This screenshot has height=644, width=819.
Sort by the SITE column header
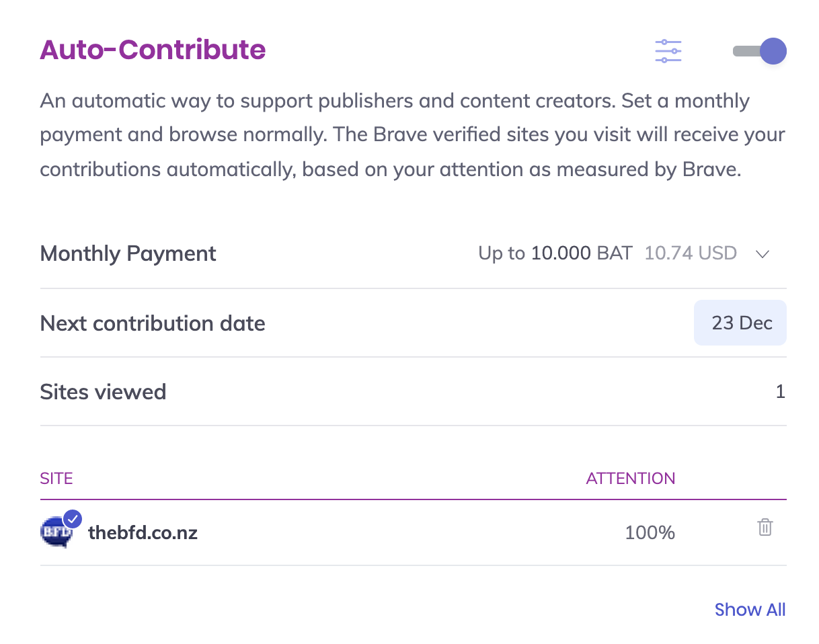pyautogui.click(x=56, y=479)
